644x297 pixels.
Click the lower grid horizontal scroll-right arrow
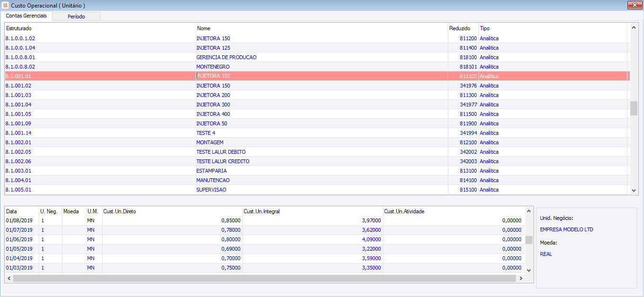pos(521,279)
